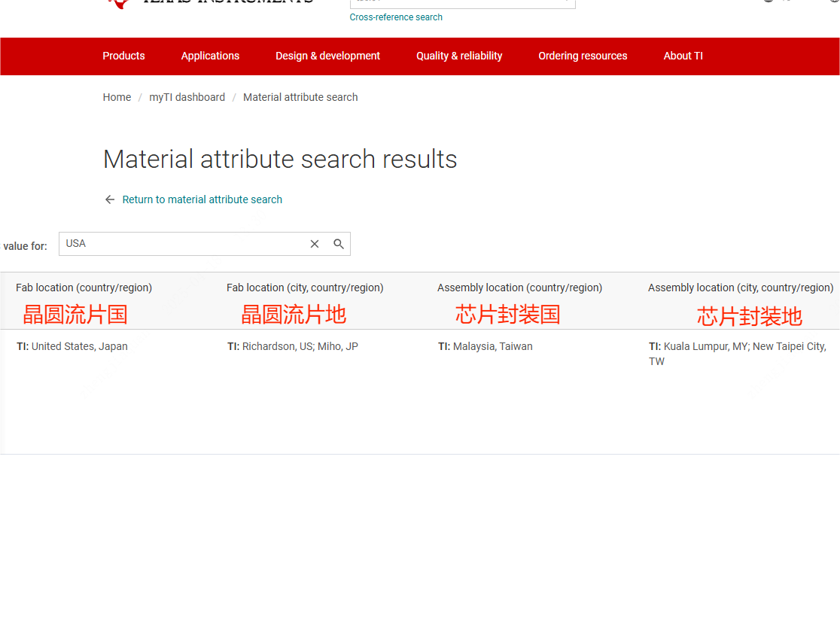
Task: Click the cell 'Malaysia, Taiwan'
Action: point(485,346)
